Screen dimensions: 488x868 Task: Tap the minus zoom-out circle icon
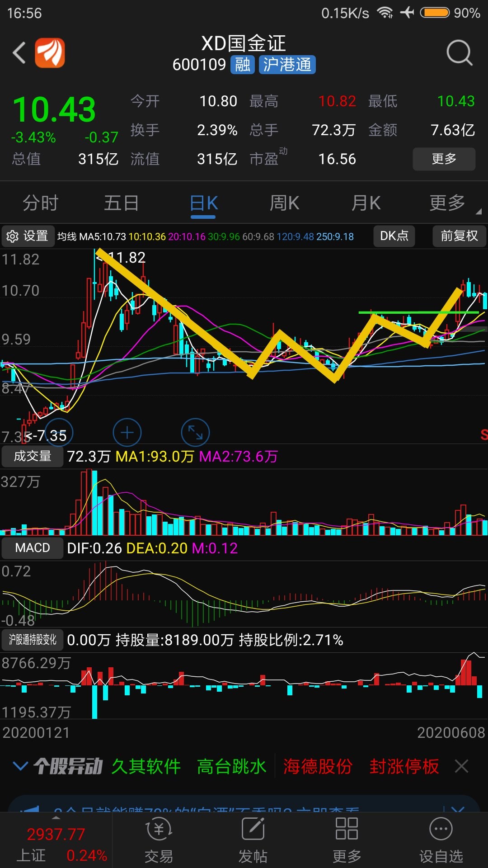59,433
